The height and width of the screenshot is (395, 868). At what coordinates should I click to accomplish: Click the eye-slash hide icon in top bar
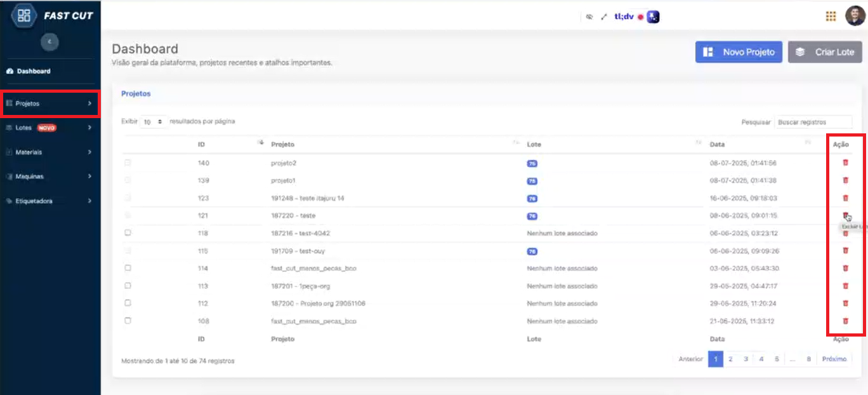pos(589,17)
